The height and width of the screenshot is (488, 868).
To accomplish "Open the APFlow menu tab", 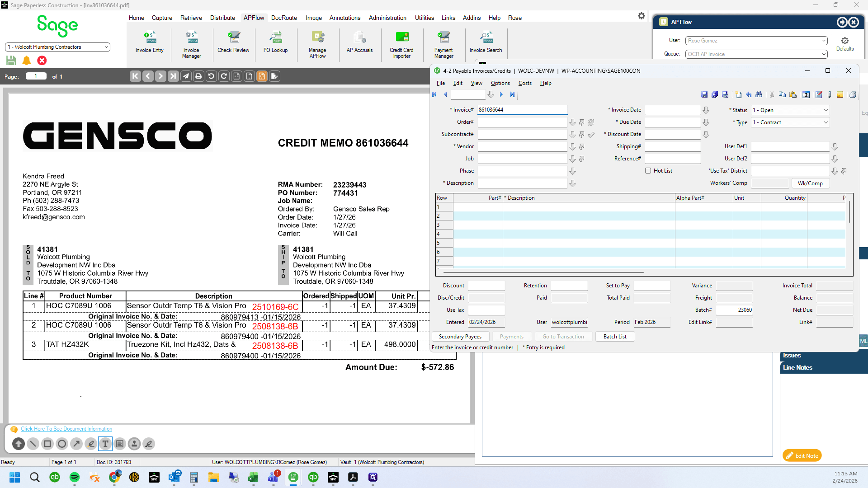I will pos(254,18).
